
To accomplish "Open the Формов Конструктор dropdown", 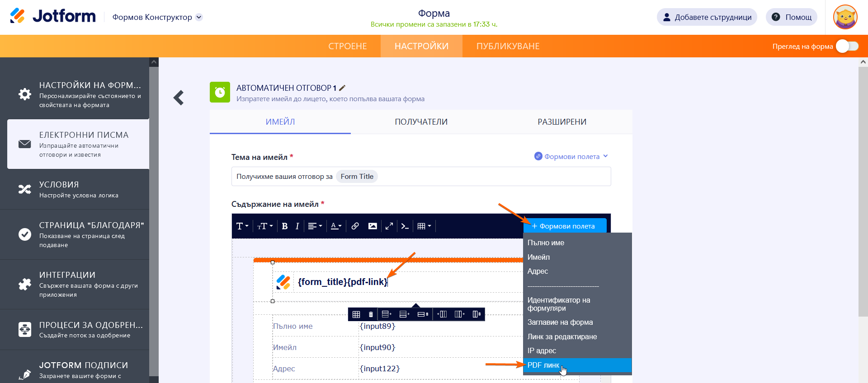I will [157, 17].
